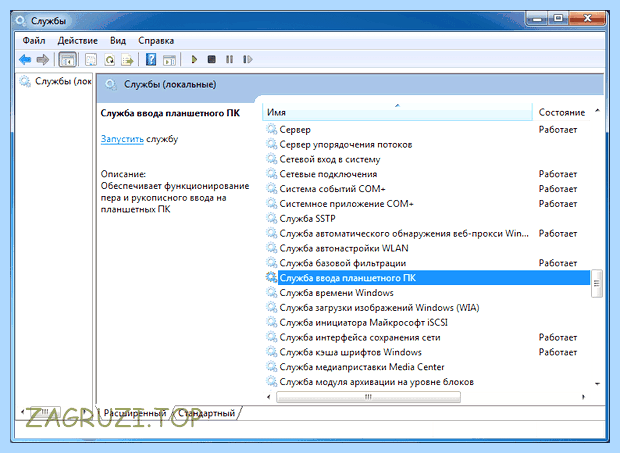Select Служба SSTP row
Image resolution: width=620 pixels, height=453 pixels.
pos(427,219)
